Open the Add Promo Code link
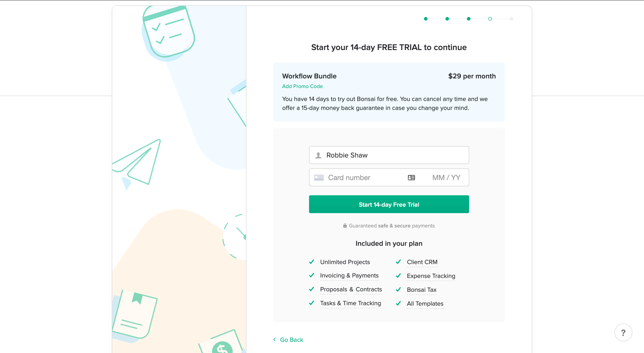Image resolution: width=644 pixels, height=353 pixels. (302, 86)
